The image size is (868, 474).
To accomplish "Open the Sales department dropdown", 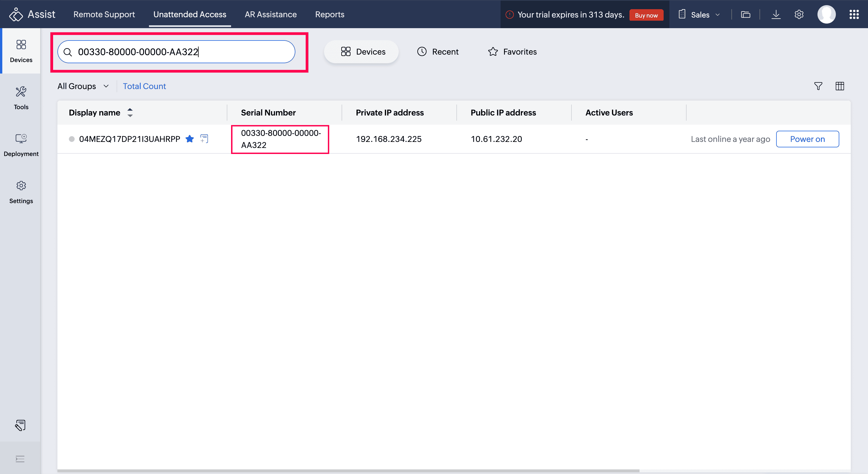I will (700, 14).
